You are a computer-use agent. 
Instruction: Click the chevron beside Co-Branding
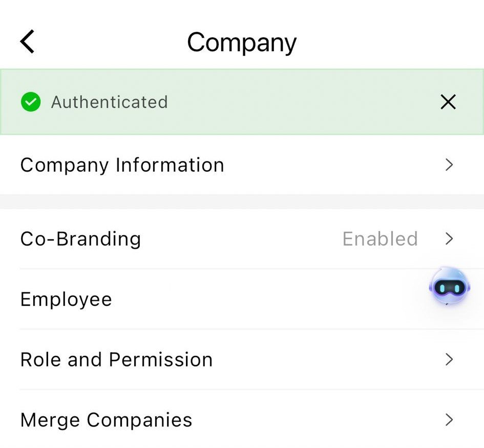(449, 238)
